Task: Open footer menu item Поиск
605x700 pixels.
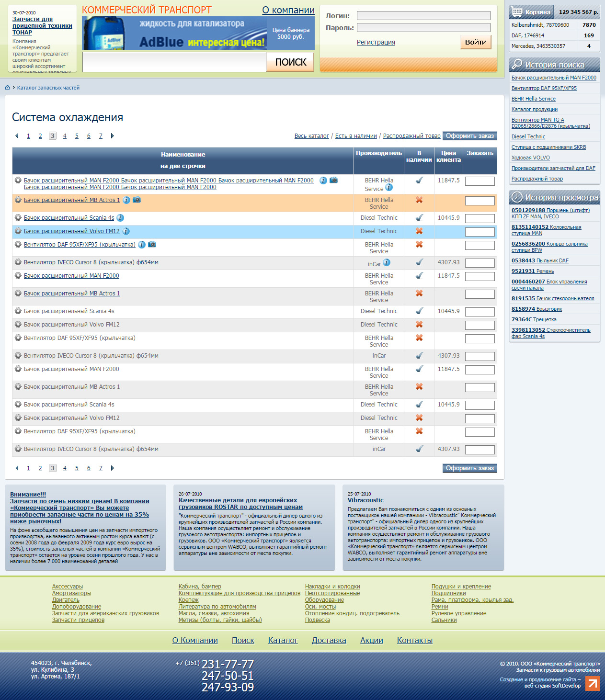Action: (243, 641)
